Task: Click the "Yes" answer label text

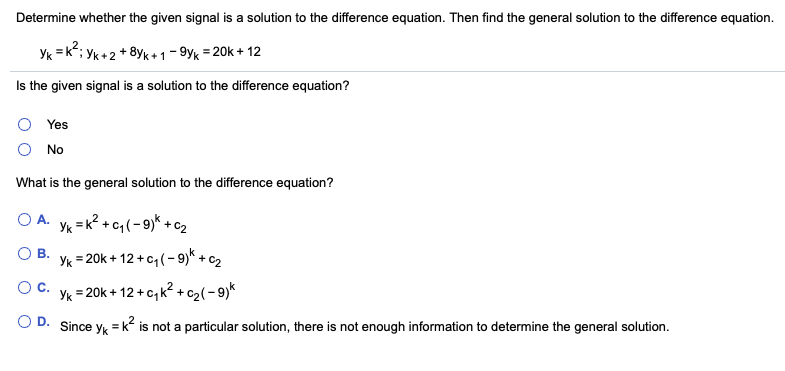Action: tap(57, 125)
